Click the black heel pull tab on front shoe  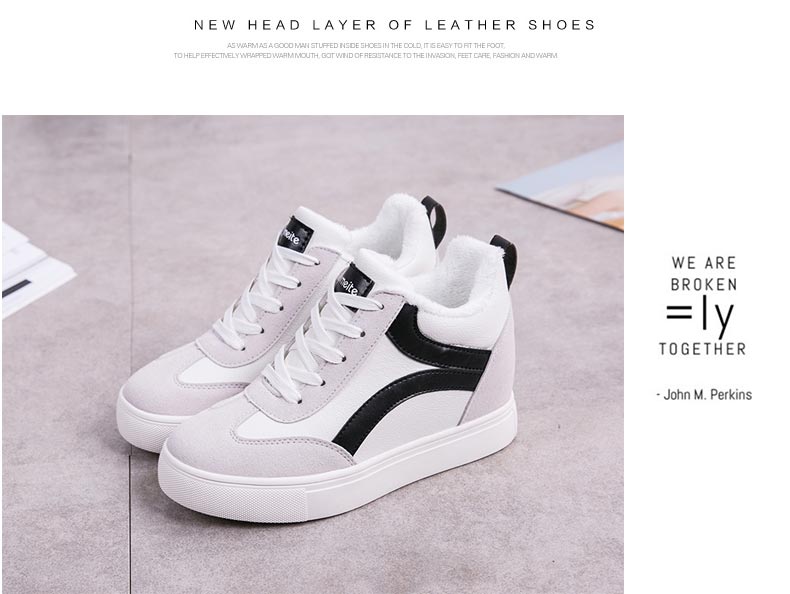[x=505, y=259]
